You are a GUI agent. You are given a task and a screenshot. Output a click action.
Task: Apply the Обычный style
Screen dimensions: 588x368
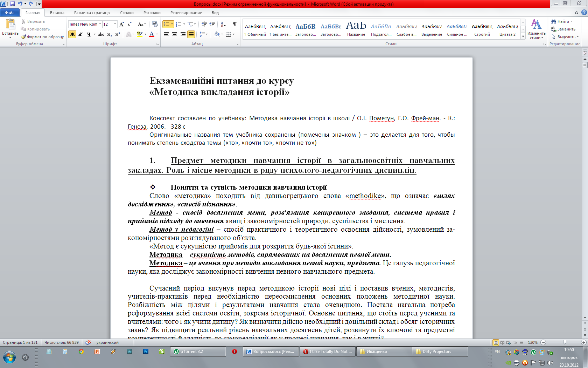click(x=255, y=29)
